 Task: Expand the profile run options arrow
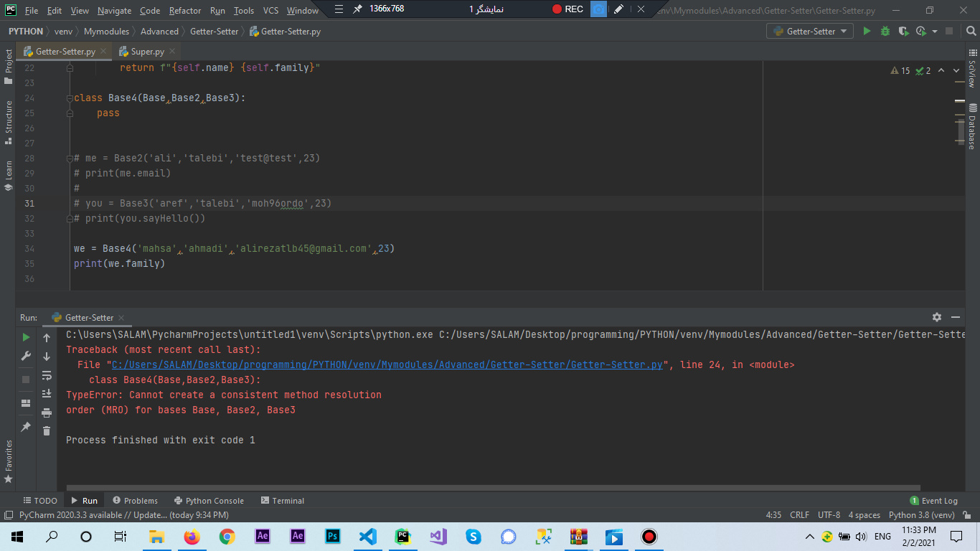pos(935,32)
